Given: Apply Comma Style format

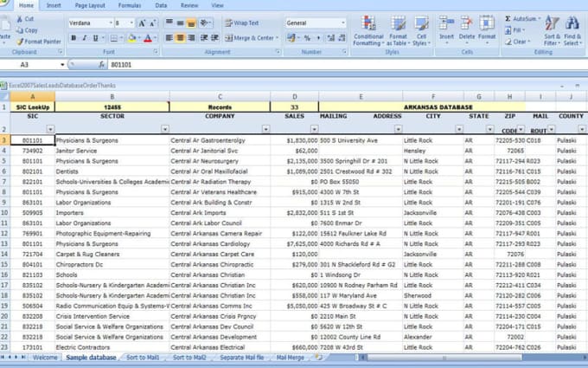Looking at the screenshot, I should click(318, 38).
